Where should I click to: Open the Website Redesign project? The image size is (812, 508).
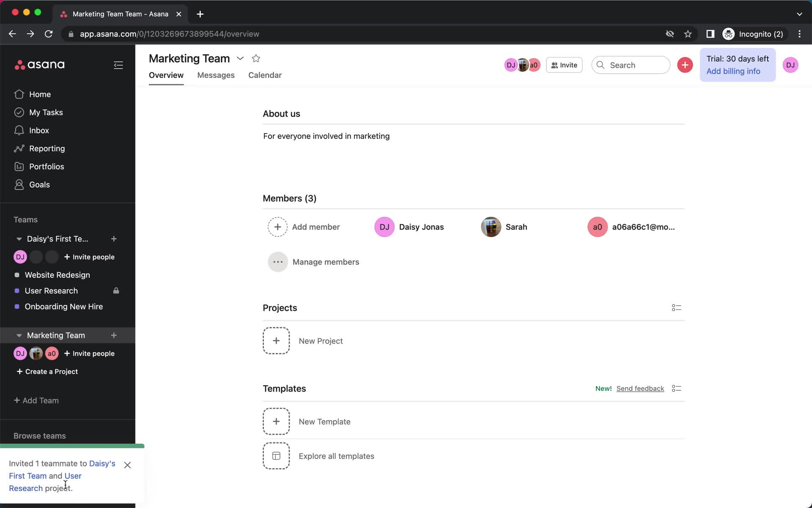(x=57, y=275)
